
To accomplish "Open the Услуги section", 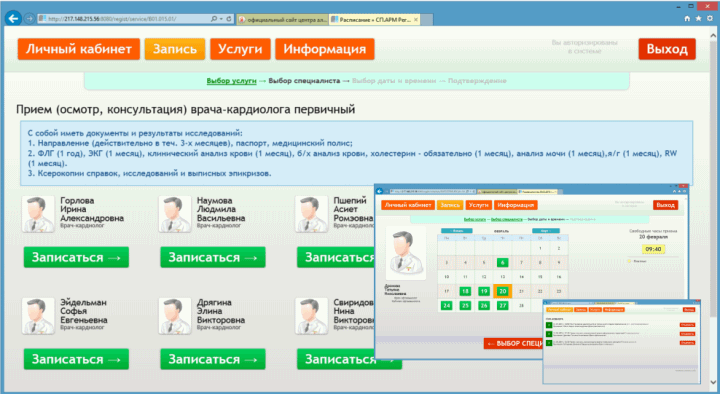I will 240,49.
